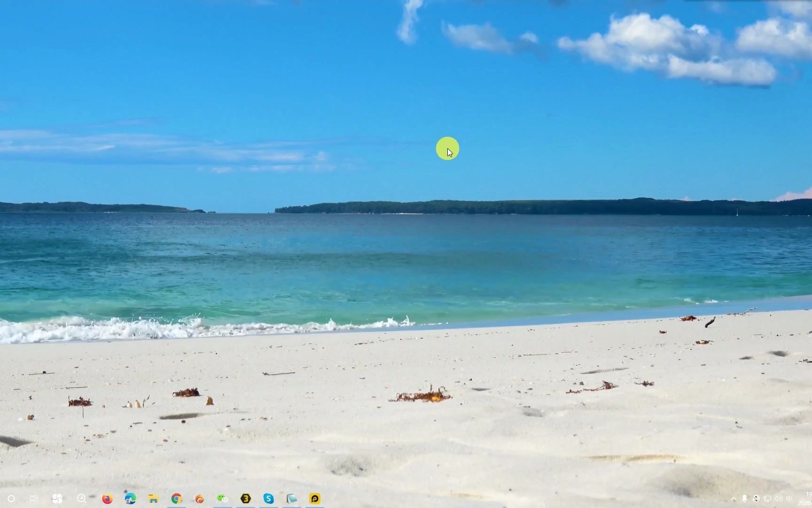
Task: Launch Firefox from the taskbar
Action: pyautogui.click(x=107, y=499)
